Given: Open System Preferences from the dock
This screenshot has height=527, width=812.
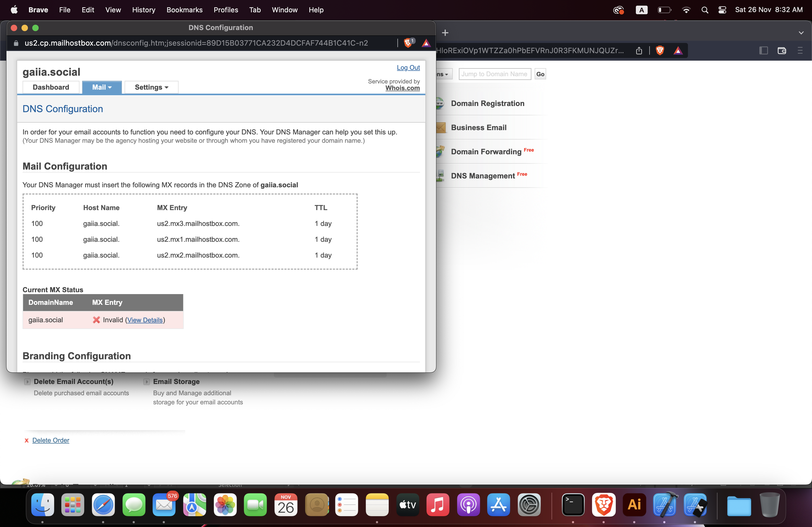Looking at the screenshot, I should pos(529,505).
